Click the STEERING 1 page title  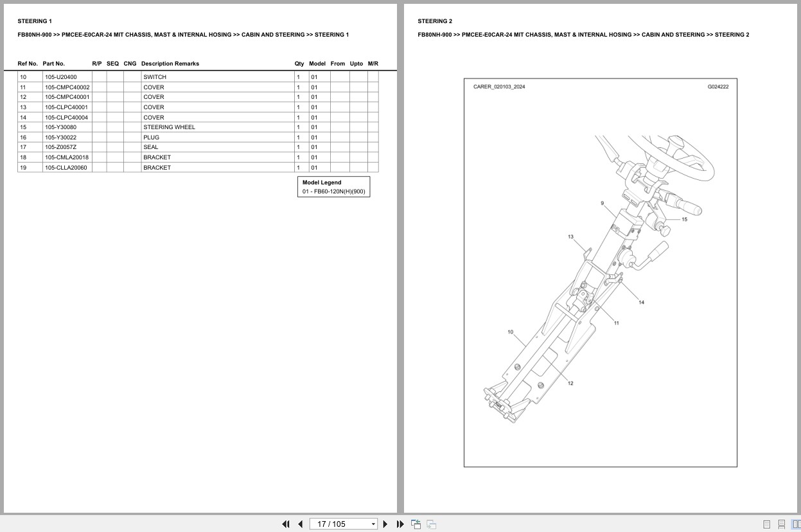coord(35,21)
